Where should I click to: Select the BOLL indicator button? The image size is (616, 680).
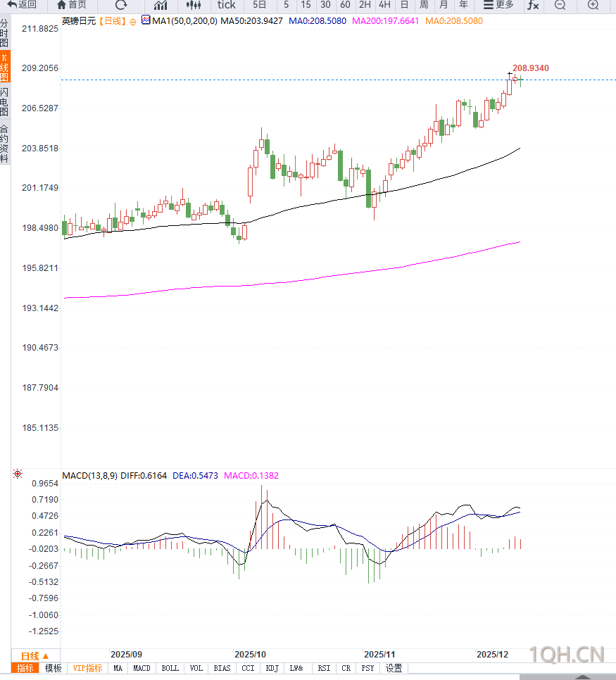click(170, 668)
